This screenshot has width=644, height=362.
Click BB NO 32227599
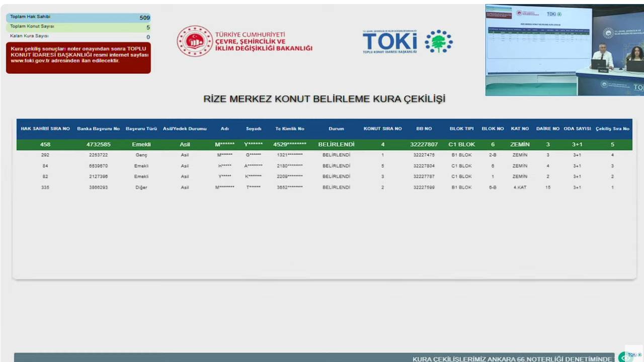point(424,188)
